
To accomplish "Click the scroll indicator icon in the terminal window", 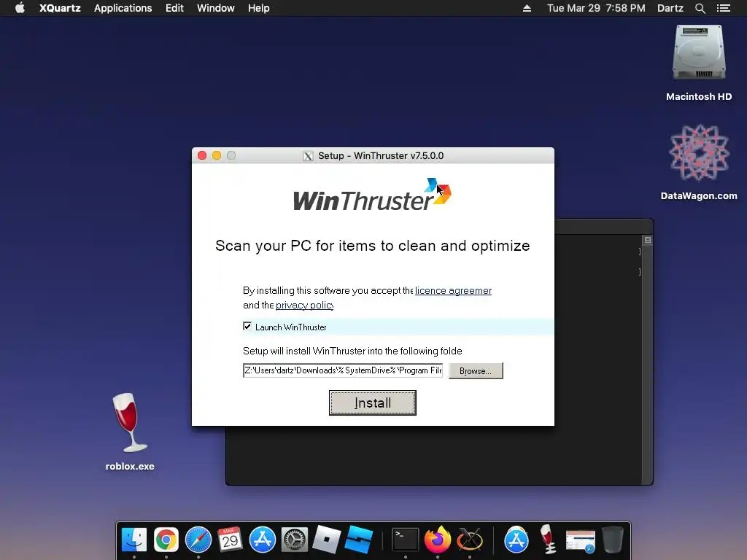I will 648,240.
